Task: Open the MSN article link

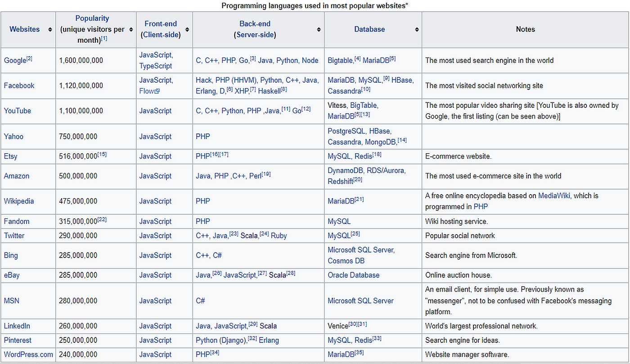Action: pos(12,301)
